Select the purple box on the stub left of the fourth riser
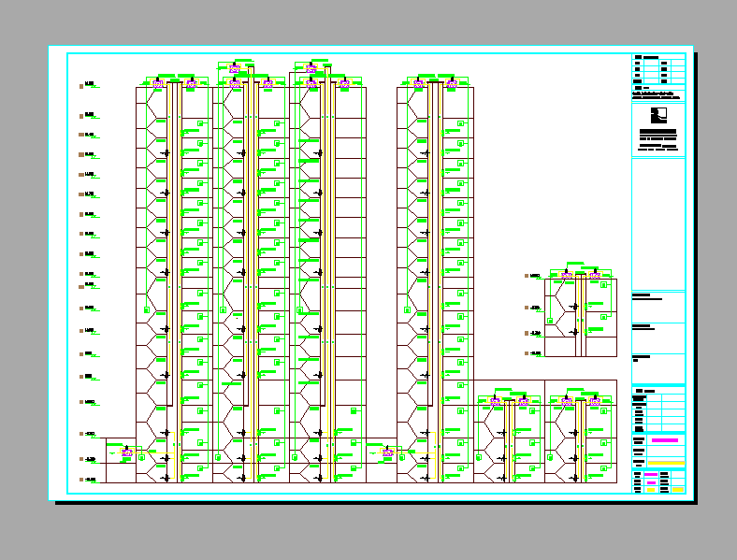The width and height of the screenshot is (737, 560). 387,452
